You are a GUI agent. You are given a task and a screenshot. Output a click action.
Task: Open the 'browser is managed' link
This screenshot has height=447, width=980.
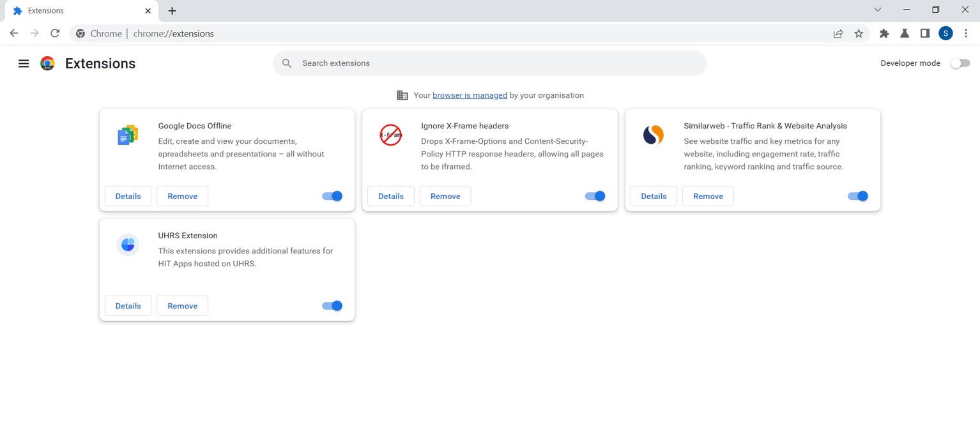click(470, 95)
